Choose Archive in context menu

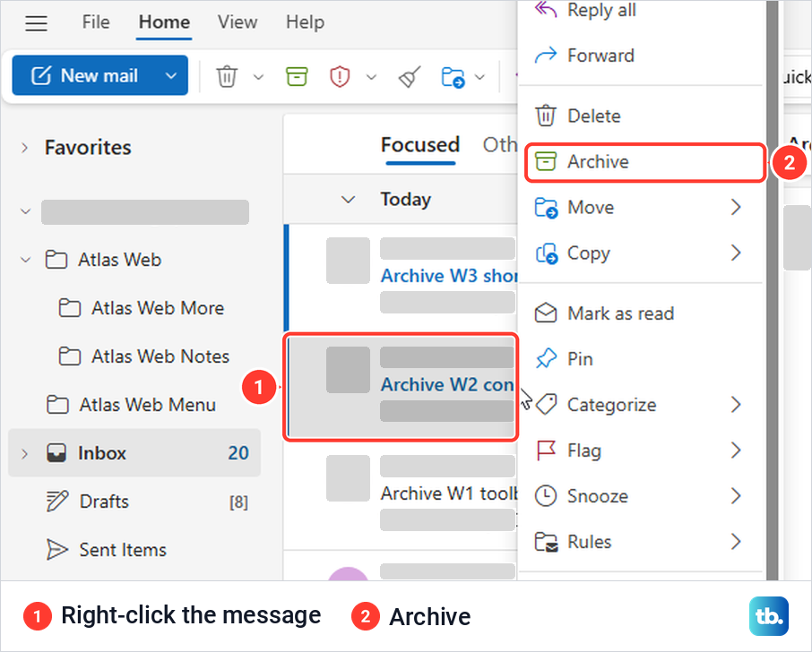click(x=644, y=162)
